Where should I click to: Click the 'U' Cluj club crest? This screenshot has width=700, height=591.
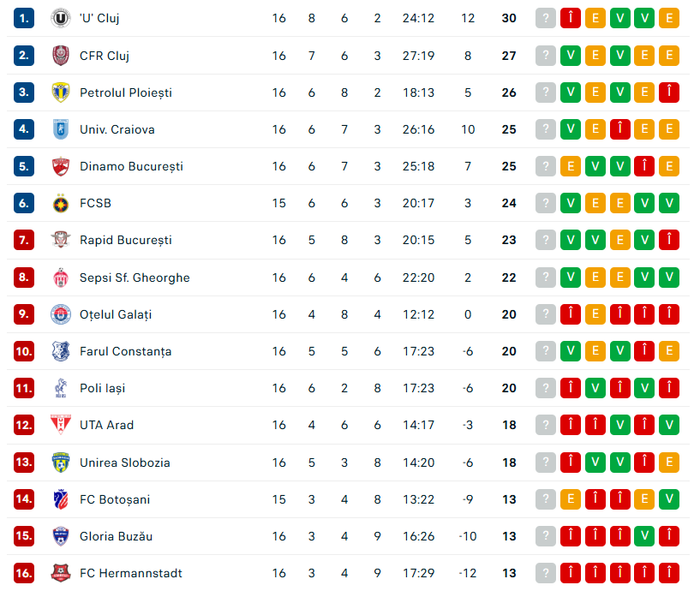click(60, 18)
